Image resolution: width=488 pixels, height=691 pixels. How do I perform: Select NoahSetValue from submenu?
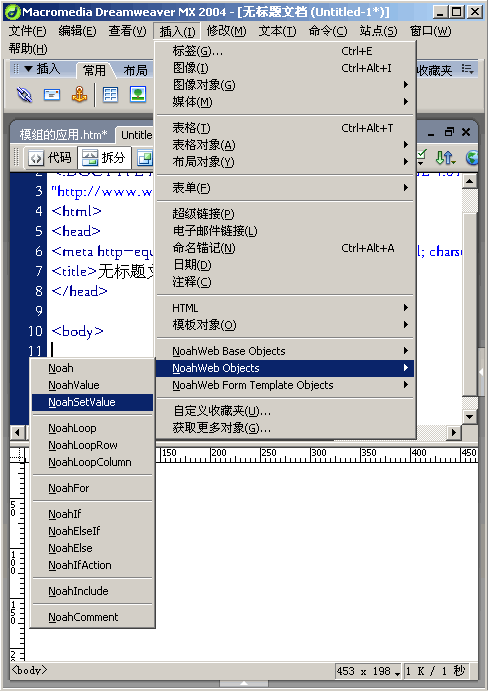pyautogui.click(x=93, y=402)
